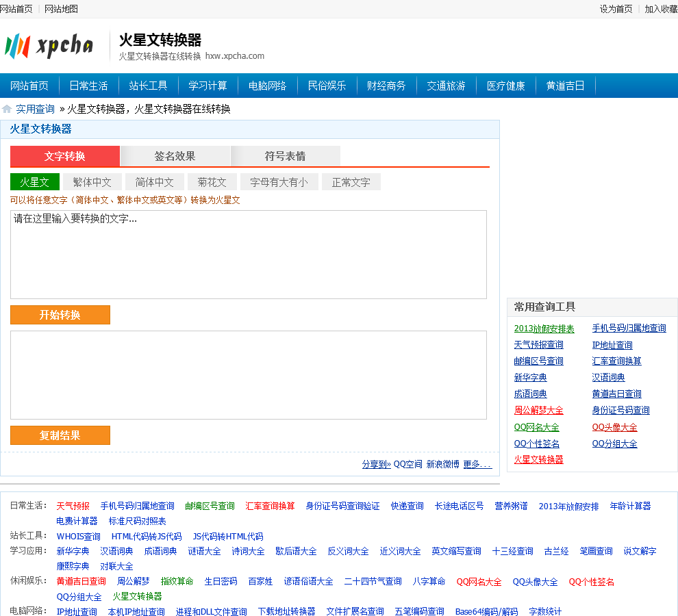
Task: Open the 周公解梦大全 sidebar link
Action: (x=538, y=411)
